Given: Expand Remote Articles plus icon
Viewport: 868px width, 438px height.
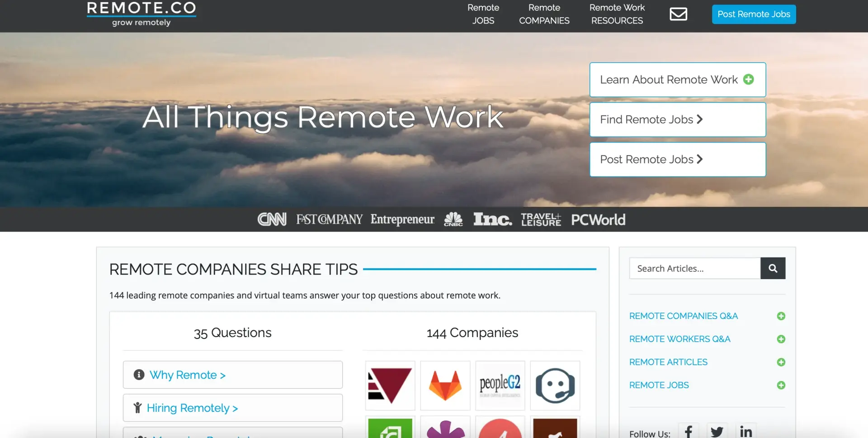Looking at the screenshot, I should (781, 362).
